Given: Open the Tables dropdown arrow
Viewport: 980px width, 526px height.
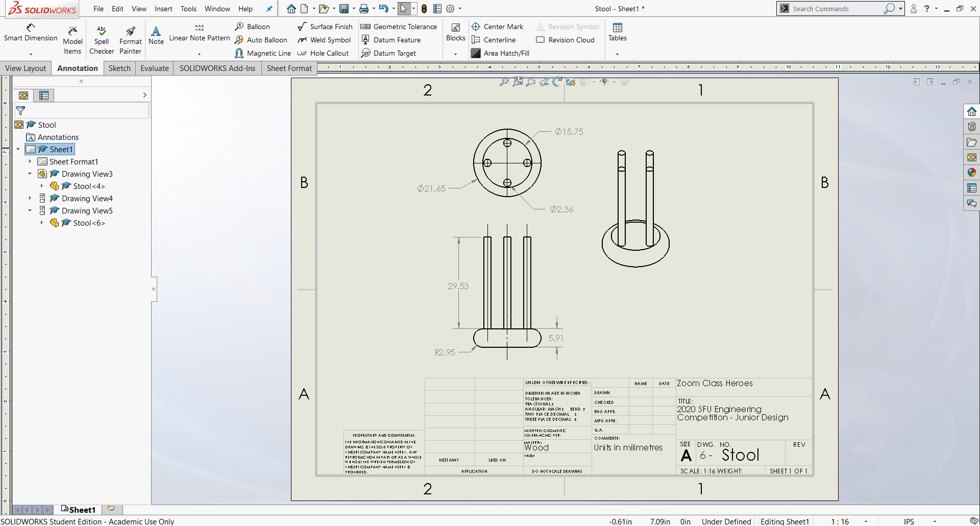Looking at the screenshot, I should pyautogui.click(x=617, y=54).
